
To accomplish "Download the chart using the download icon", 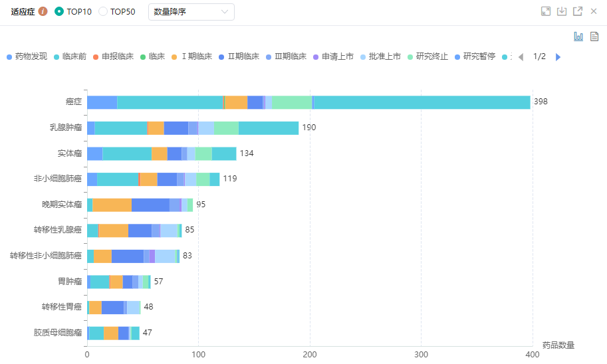I will (562, 11).
